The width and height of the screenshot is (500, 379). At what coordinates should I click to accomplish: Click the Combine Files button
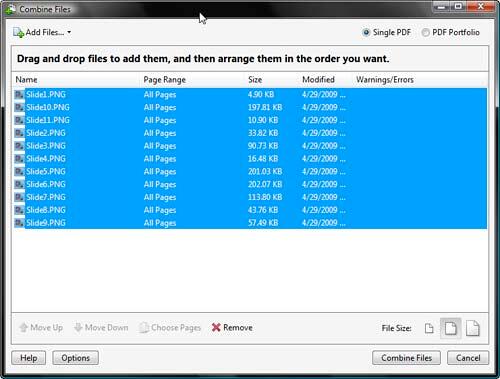click(x=406, y=358)
